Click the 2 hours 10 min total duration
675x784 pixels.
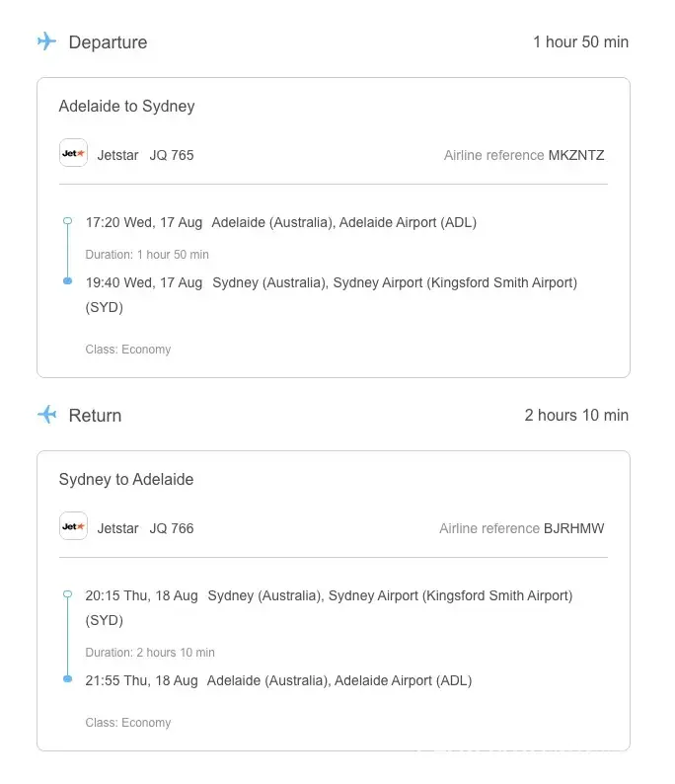tap(576, 416)
